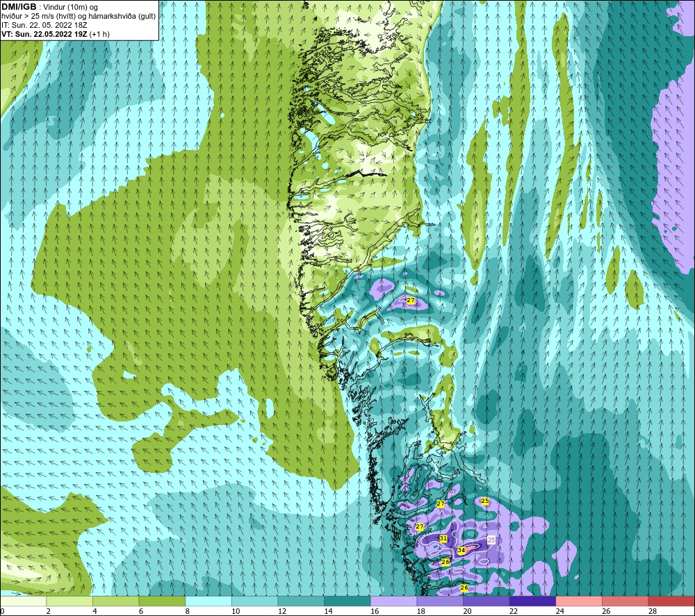Click the 26 gust label nearest the 34
Screen dimensions: 695x616
pos(446,562)
